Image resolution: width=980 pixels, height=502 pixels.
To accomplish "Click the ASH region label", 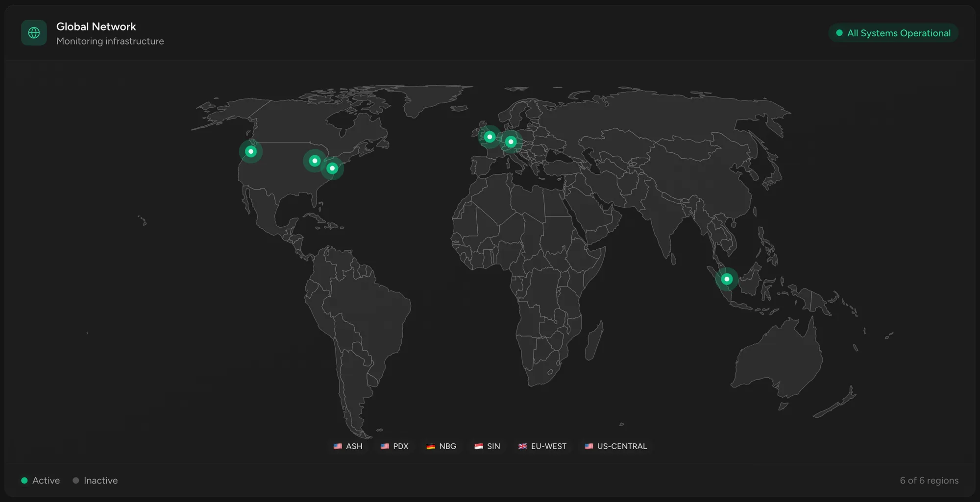I will pyautogui.click(x=348, y=446).
